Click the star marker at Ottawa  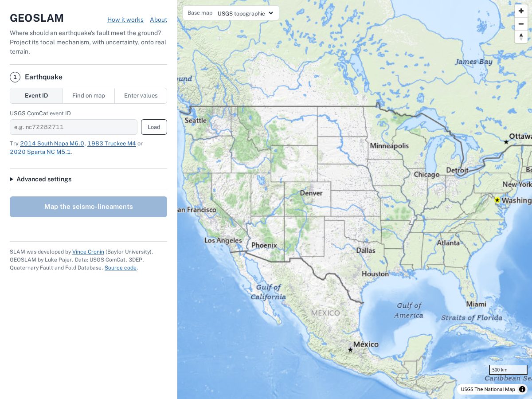(x=506, y=142)
